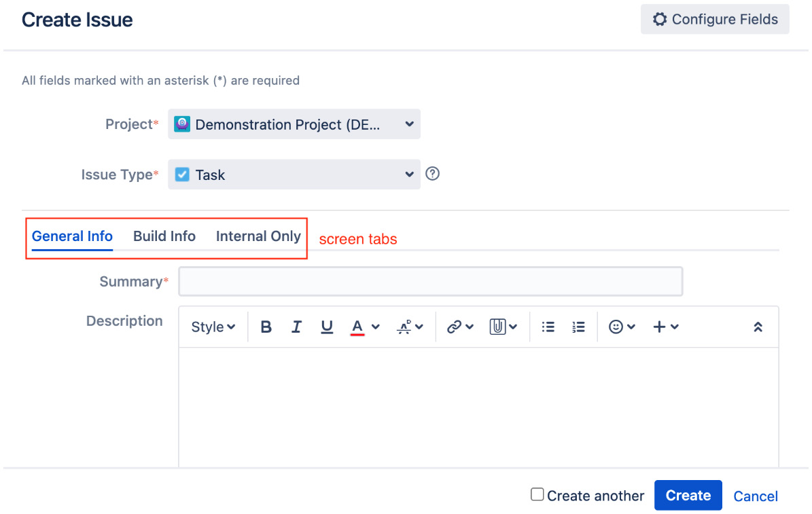The width and height of the screenshot is (812, 514).
Task: Collapse the editor toolbar with the chevrons
Action: (758, 327)
